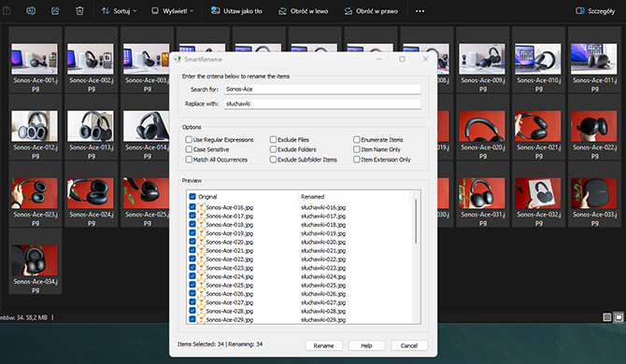Select thumbnail Sonos-Ace-024.jpg

(x=91, y=194)
